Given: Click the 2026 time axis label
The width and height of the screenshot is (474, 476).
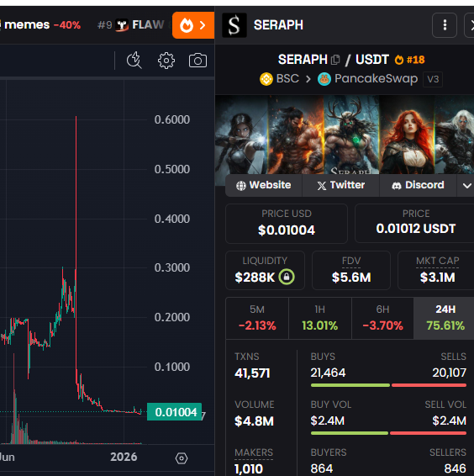Looking at the screenshot, I should coord(124,457).
